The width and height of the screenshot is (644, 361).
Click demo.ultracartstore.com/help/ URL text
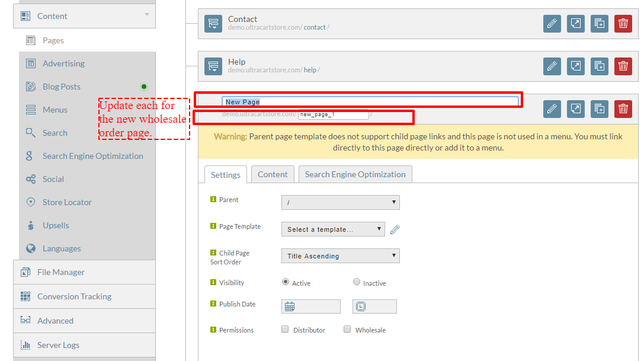pos(274,70)
